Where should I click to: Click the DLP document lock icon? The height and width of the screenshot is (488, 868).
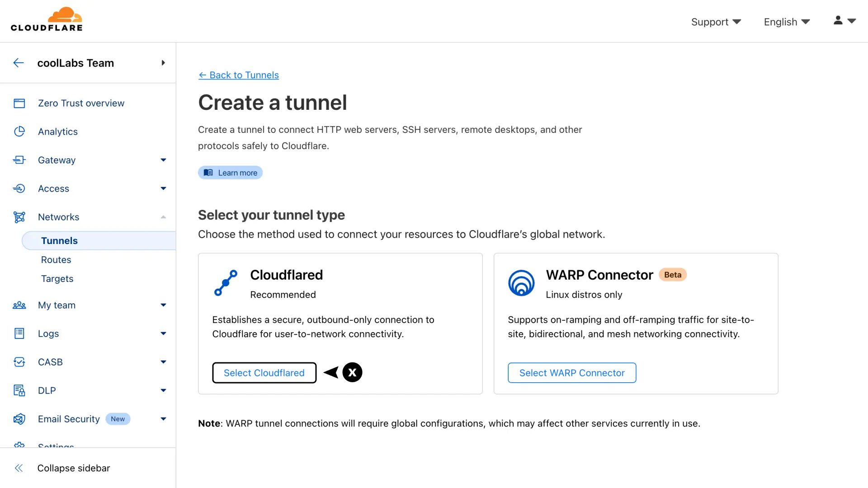pos(19,390)
